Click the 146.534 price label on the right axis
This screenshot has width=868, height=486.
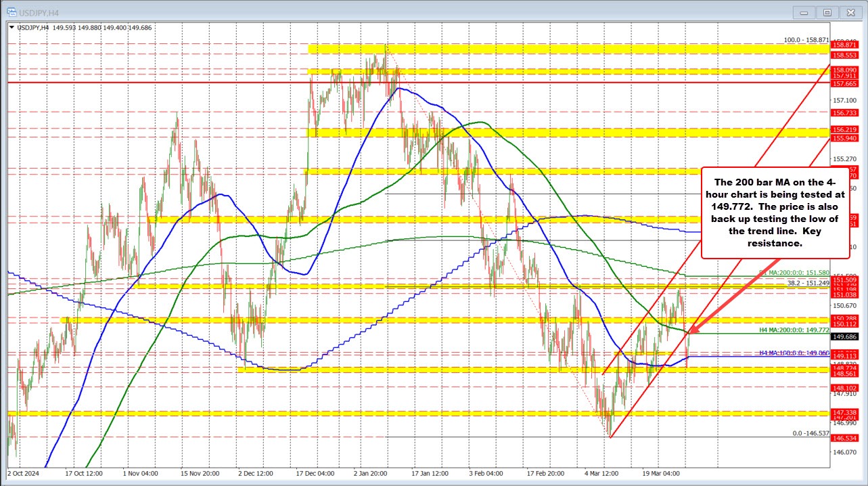pyautogui.click(x=846, y=437)
